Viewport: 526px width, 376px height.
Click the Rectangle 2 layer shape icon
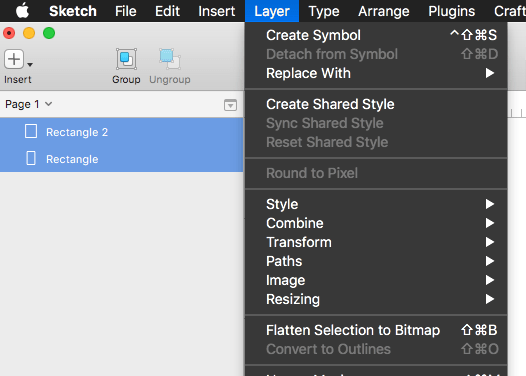tap(31, 131)
